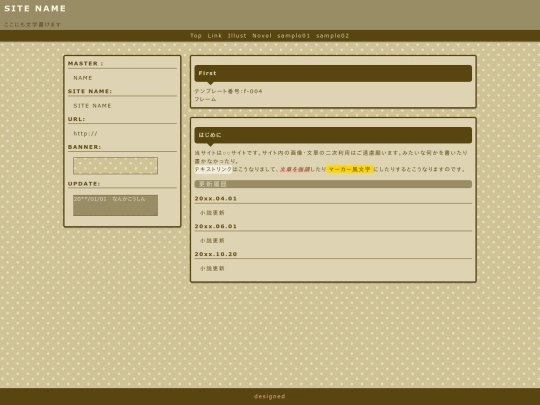The height and width of the screenshot is (405, 540).
Task: Select the 20xx.04.01 date heading
Action: tap(216, 199)
